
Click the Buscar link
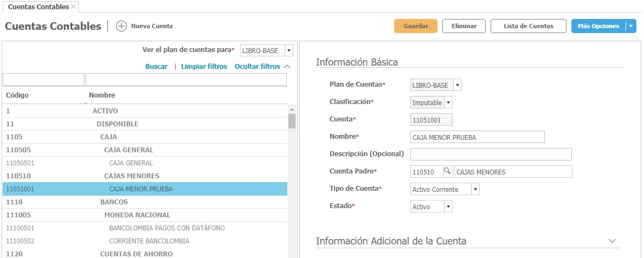[x=156, y=66]
